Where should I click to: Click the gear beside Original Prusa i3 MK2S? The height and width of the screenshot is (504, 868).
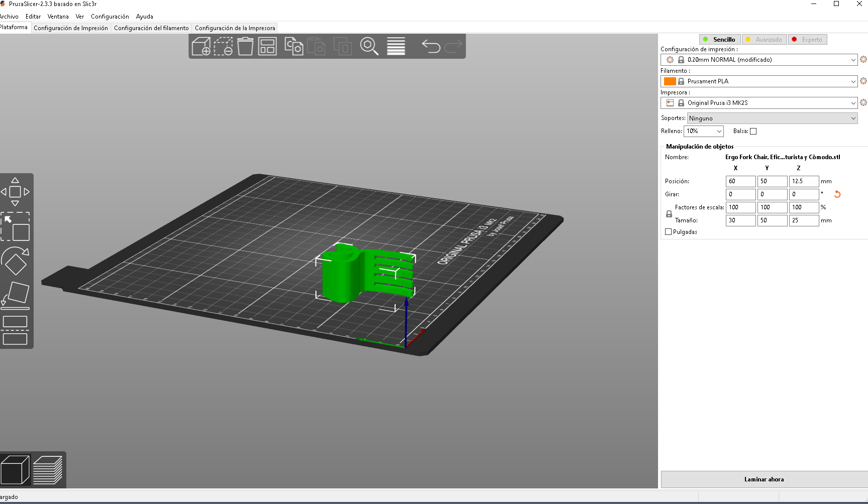pos(863,102)
